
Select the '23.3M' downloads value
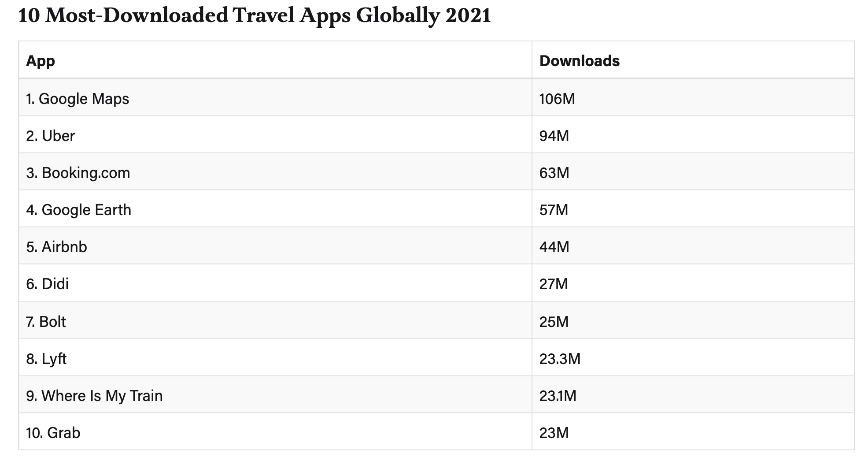point(560,359)
